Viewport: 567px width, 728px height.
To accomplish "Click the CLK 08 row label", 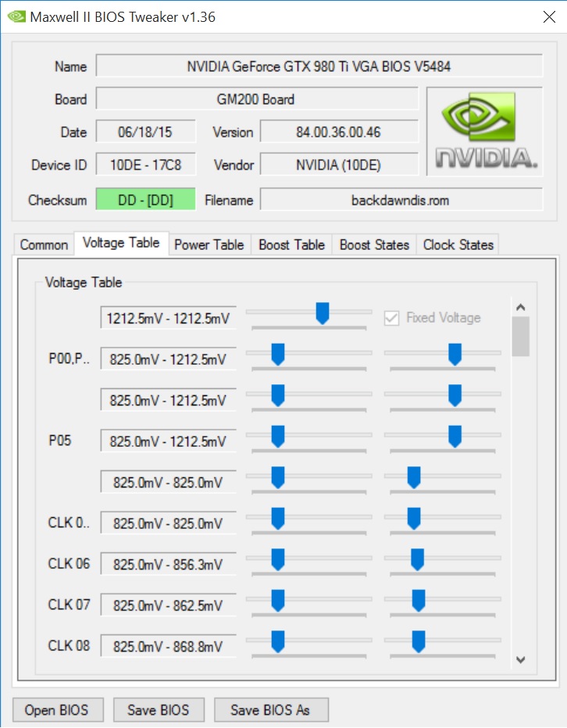I will point(69,645).
